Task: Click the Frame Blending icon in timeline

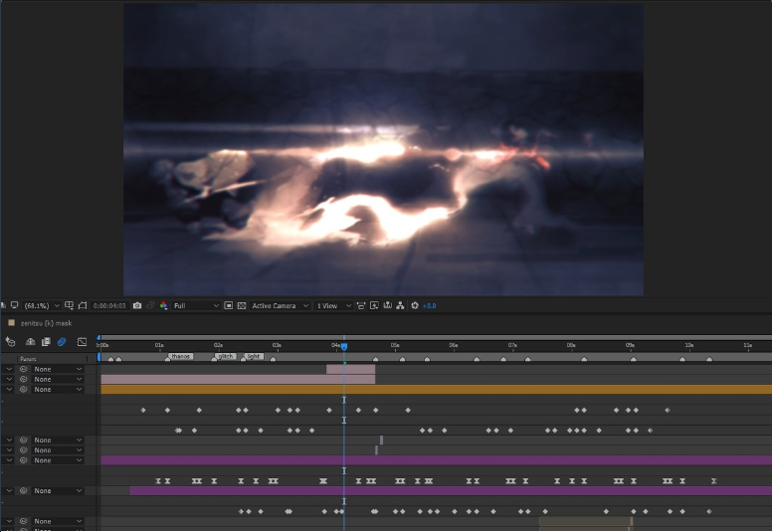Action: [x=46, y=341]
